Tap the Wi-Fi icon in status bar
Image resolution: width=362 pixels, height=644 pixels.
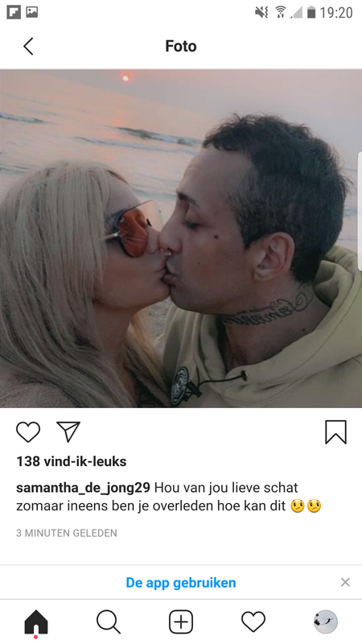click(x=281, y=12)
